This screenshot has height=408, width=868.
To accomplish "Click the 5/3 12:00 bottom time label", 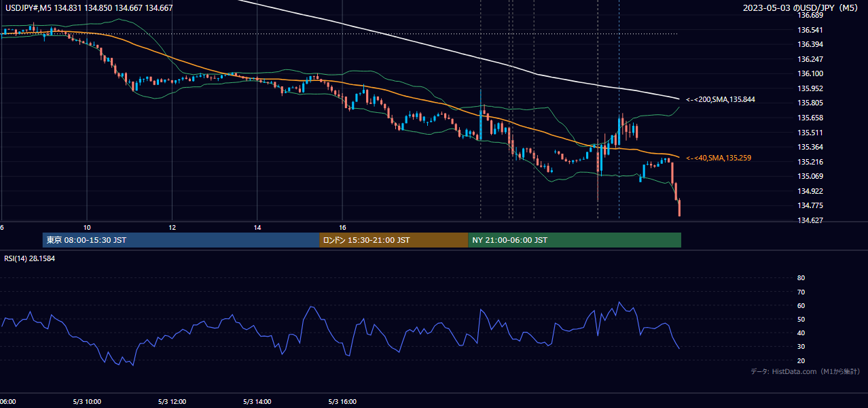I will [x=172, y=401].
